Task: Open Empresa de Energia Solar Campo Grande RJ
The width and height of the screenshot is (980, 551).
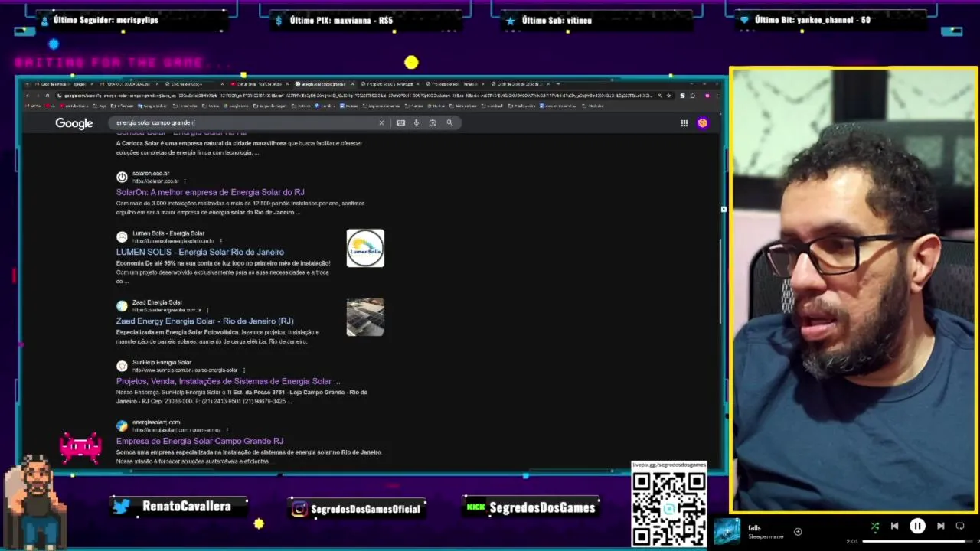Action: [200, 441]
